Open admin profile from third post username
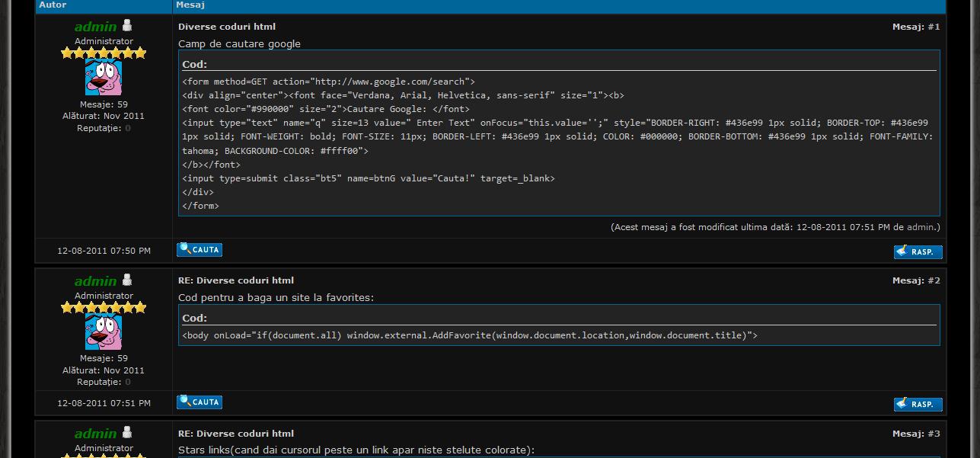980x458 pixels. click(x=95, y=434)
